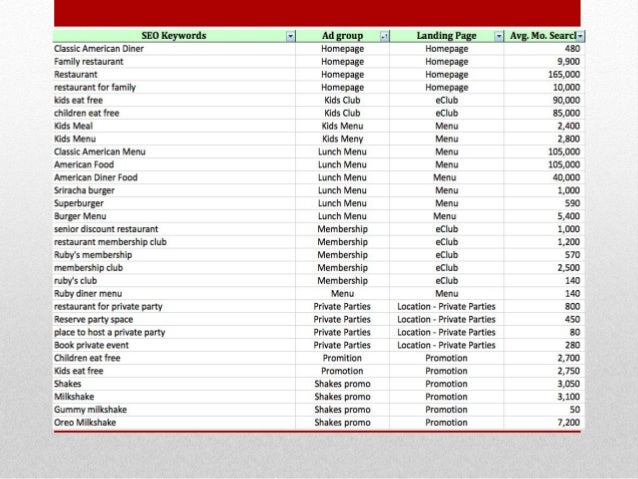
Task: Click the 'membership club' keyword cell
Action: pyautogui.click(x=174, y=268)
